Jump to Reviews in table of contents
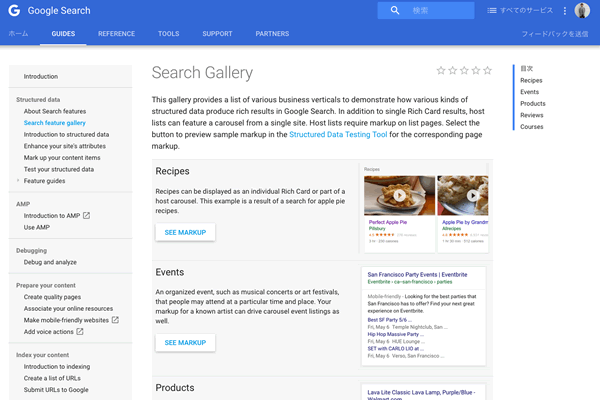 [x=532, y=115]
